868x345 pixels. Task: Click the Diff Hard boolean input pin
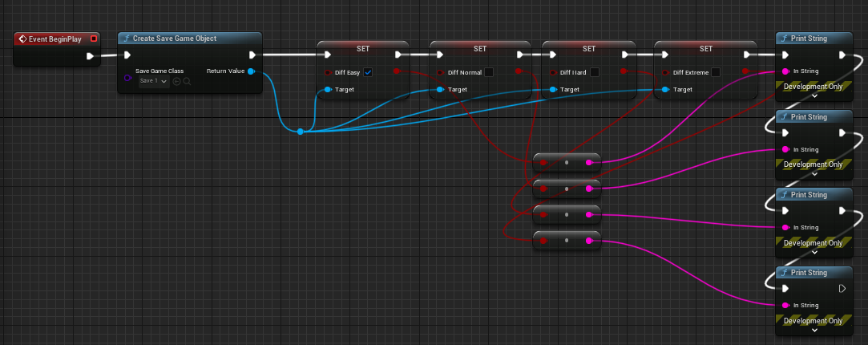[552, 72]
